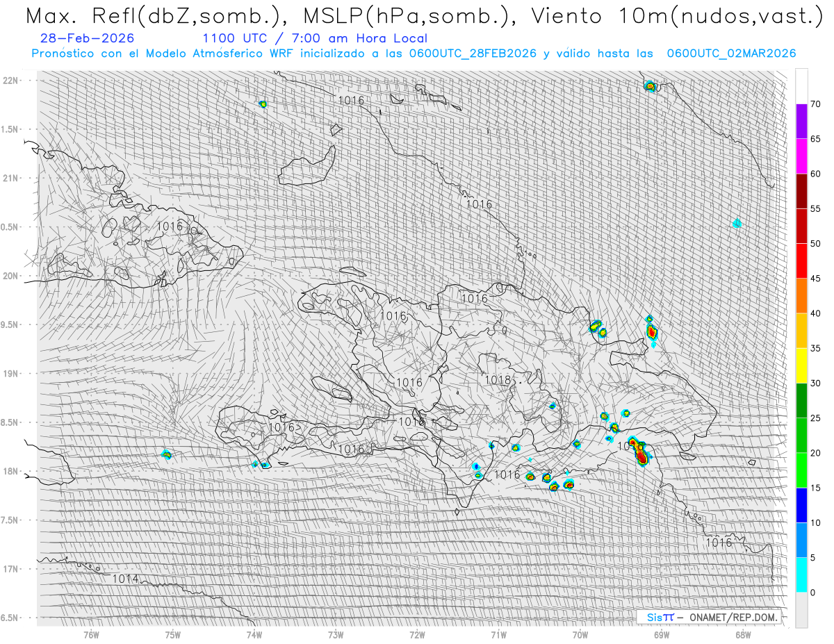Click the purple 65-70 dBZ colorbar segment

pos(801,122)
